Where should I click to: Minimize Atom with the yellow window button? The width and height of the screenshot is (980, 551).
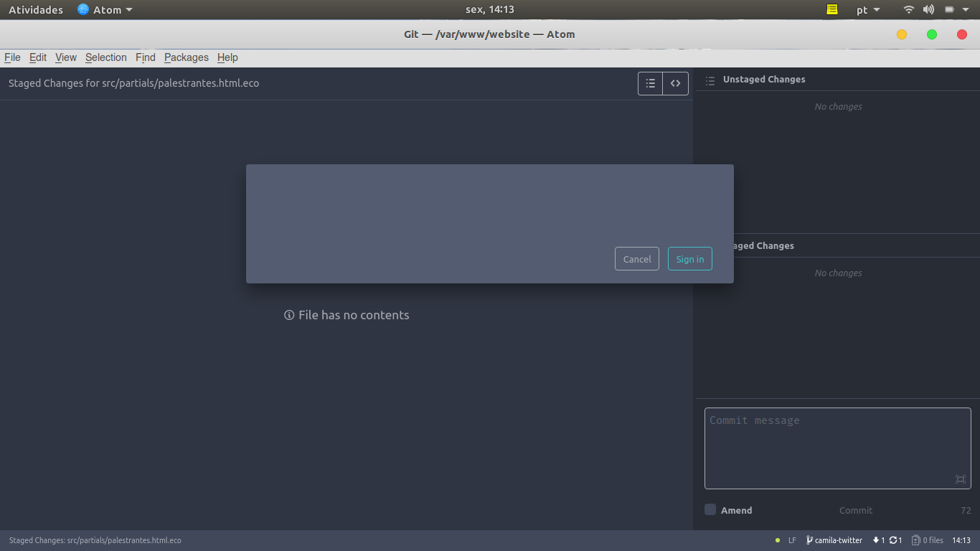tap(902, 34)
